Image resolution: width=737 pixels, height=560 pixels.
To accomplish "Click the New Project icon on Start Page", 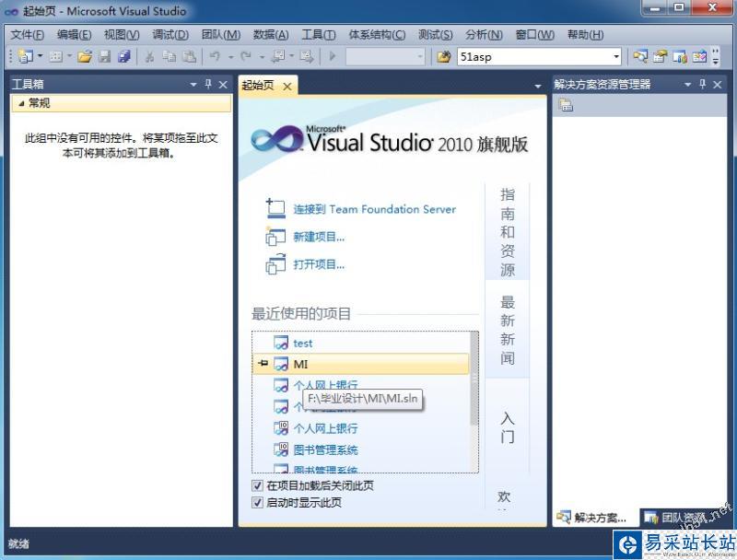I will pyautogui.click(x=275, y=237).
